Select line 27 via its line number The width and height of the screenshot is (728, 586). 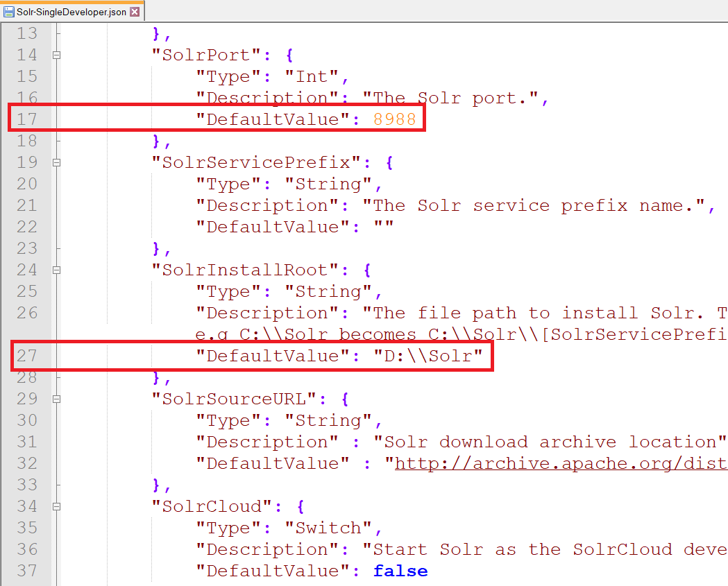click(27, 356)
